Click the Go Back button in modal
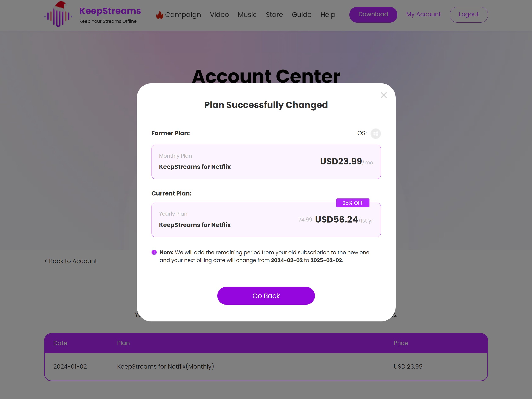The height and width of the screenshot is (399, 532). [266, 296]
